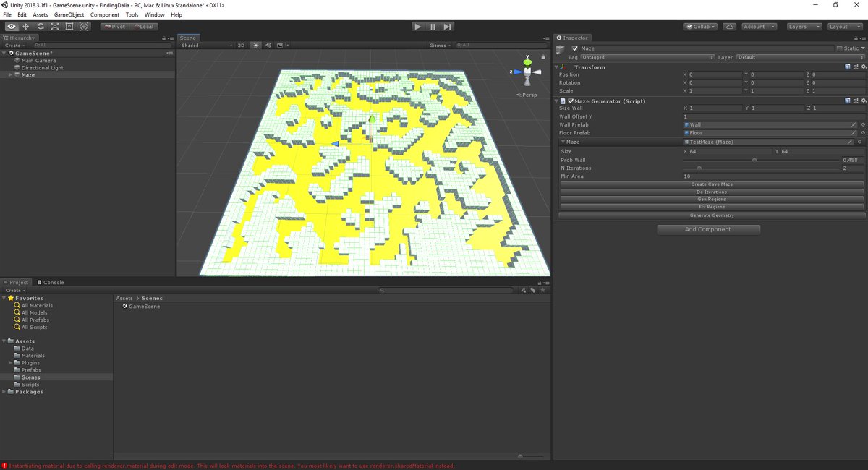The image size is (868, 470).
Task: Click the Min Area input field
Action: (774, 176)
